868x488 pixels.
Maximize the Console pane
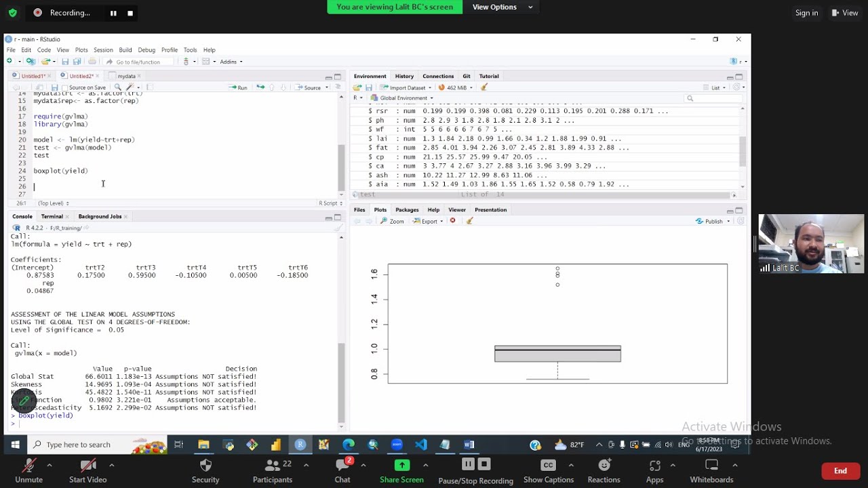[x=337, y=217]
